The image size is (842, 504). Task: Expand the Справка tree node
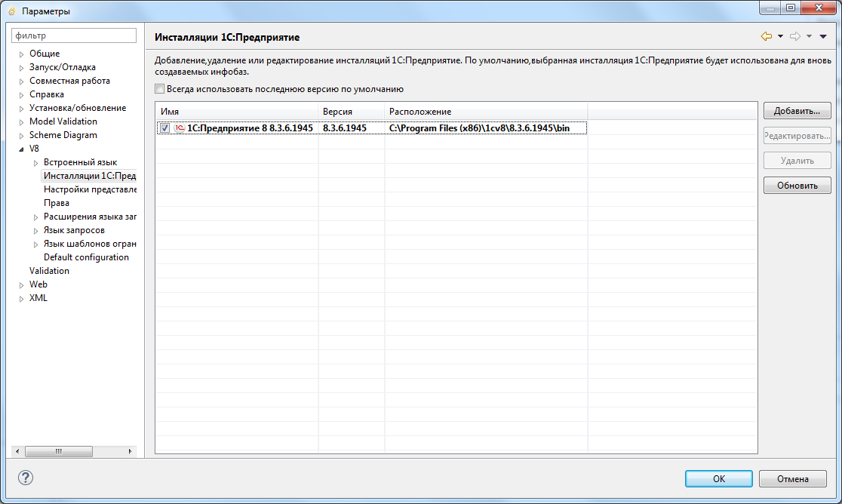click(x=21, y=95)
